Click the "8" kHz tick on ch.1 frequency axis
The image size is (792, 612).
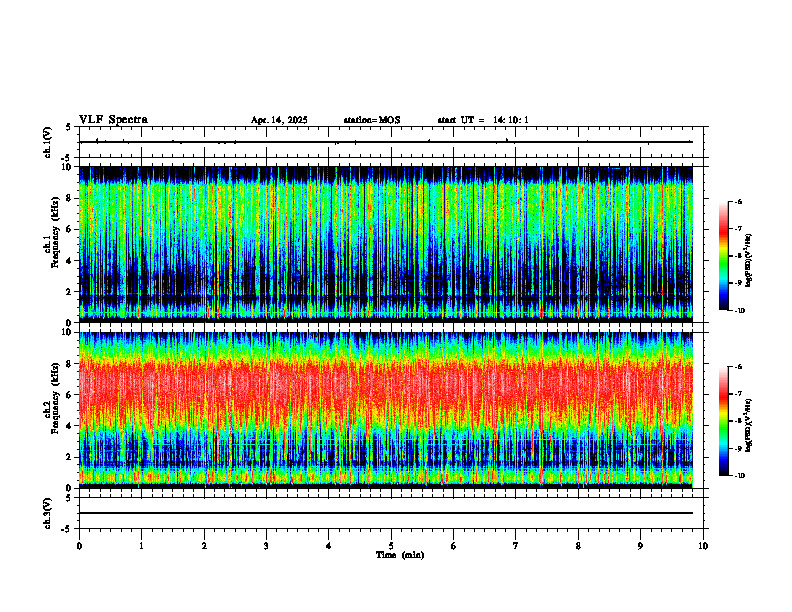click(x=70, y=198)
